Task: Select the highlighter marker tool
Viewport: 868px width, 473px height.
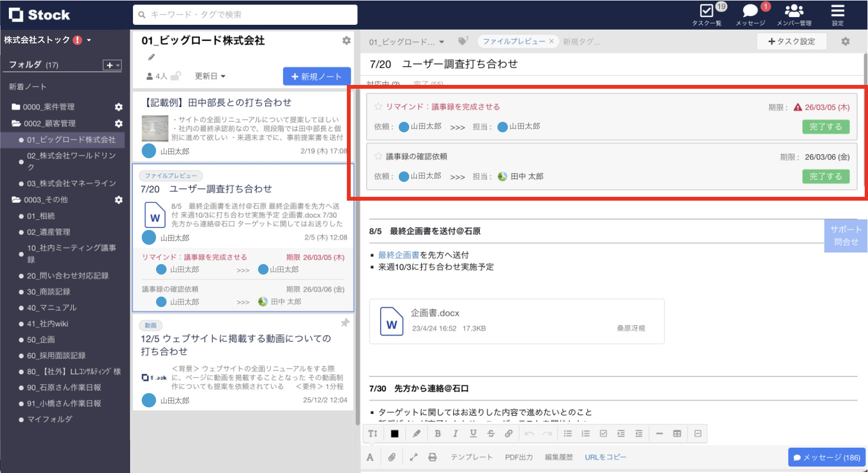Action: (417, 433)
